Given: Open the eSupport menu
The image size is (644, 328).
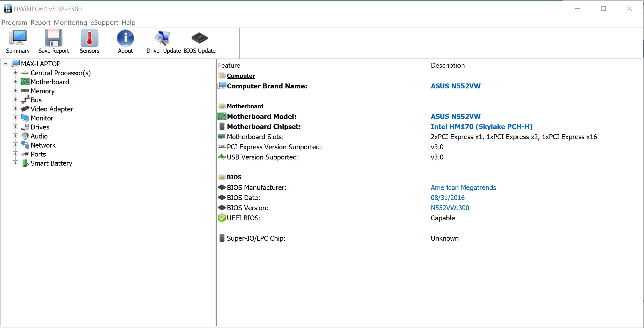Looking at the screenshot, I should (x=104, y=23).
